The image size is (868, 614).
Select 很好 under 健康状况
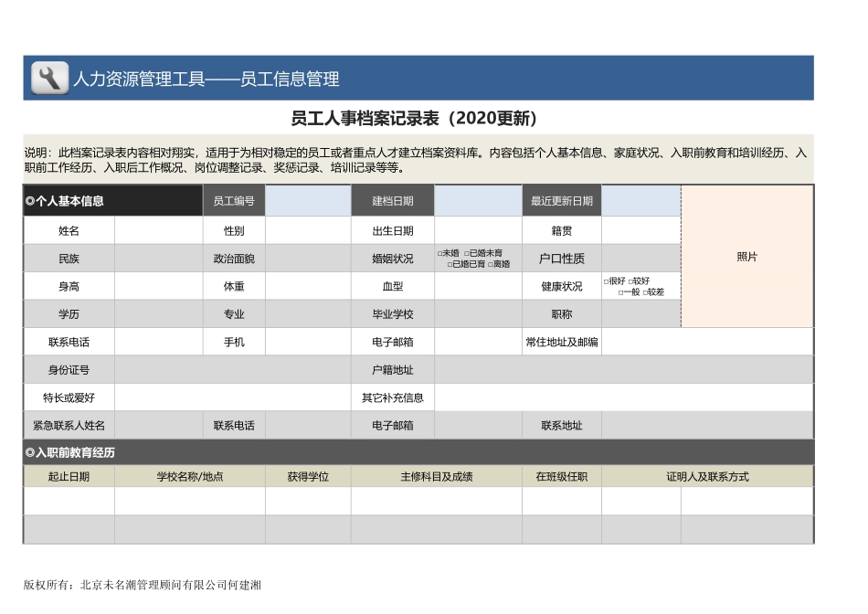click(x=606, y=281)
